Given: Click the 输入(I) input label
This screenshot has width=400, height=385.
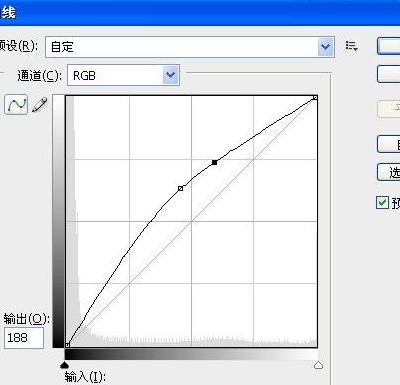Looking at the screenshot, I should coord(85,377).
